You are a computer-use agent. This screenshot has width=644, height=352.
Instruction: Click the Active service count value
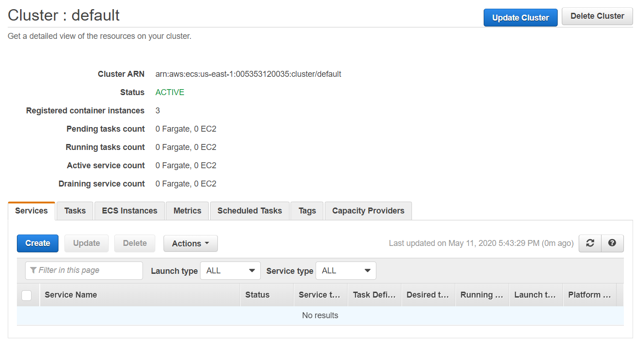[x=186, y=165]
